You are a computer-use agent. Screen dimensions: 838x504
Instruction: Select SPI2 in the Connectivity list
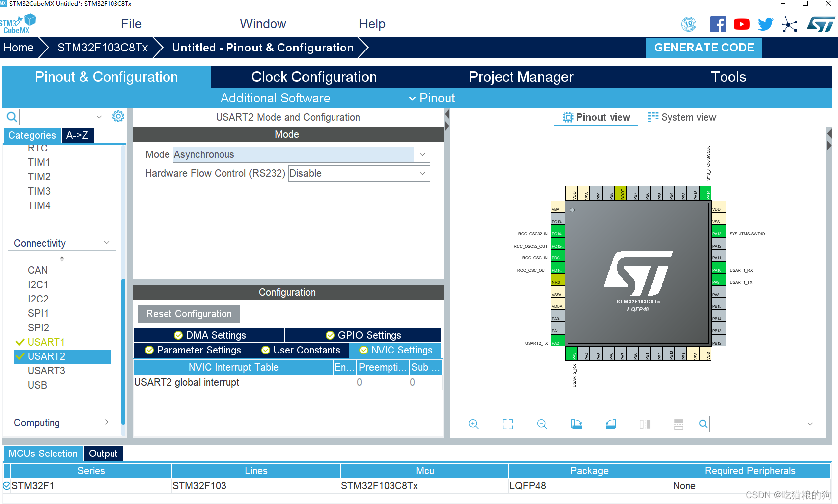tap(38, 328)
